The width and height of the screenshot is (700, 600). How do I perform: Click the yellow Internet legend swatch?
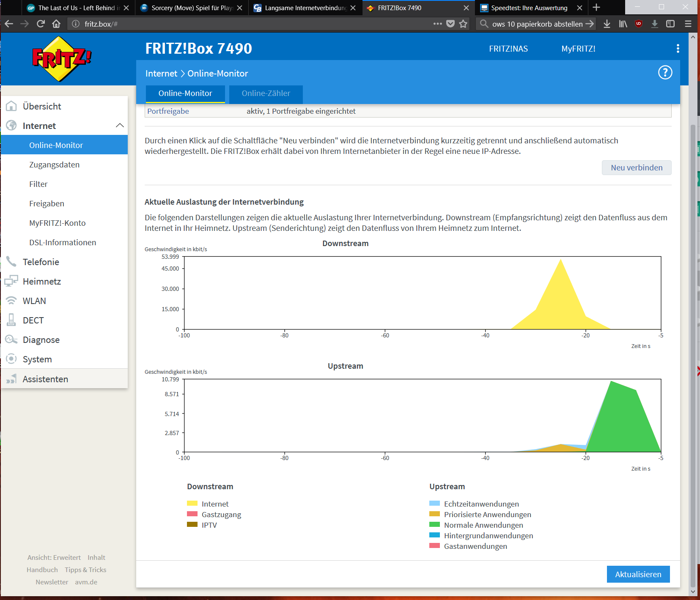pos(192,503)
